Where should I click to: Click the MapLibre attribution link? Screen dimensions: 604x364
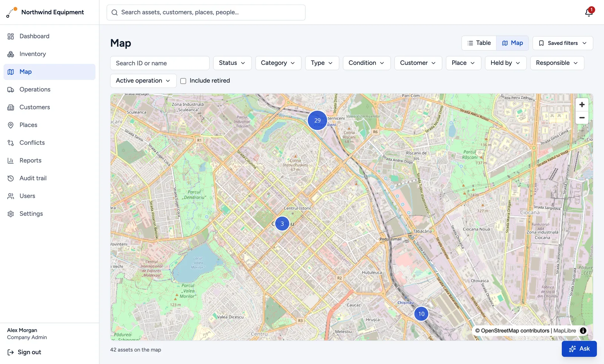click(x=565, y=331)
